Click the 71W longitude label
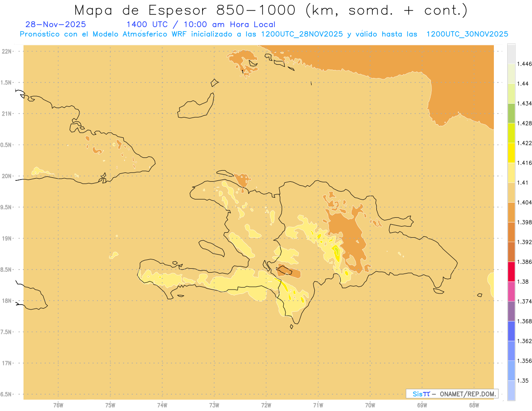Screen dimensions: 532x411 click(318, 405)
